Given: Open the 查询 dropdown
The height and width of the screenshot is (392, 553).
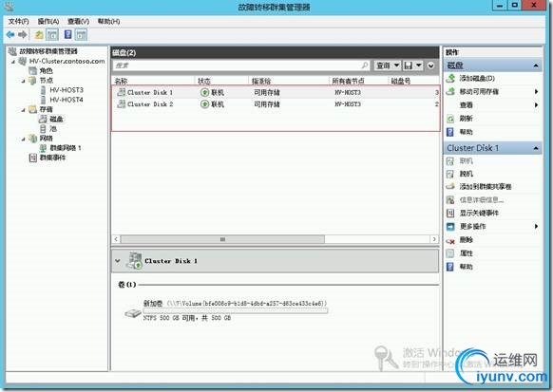Looking at the screenshot, I should 387,65.
